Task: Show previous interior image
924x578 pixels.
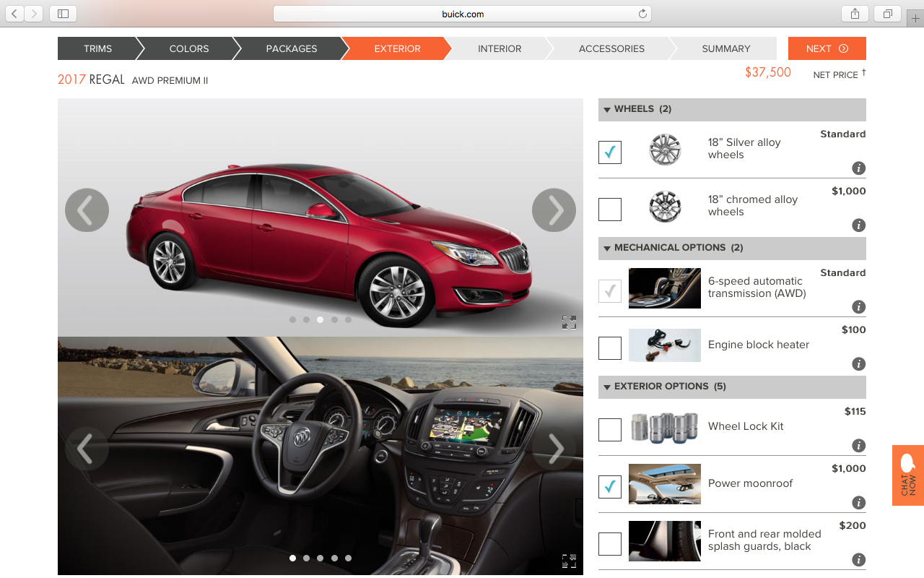Action: [87, 449]
